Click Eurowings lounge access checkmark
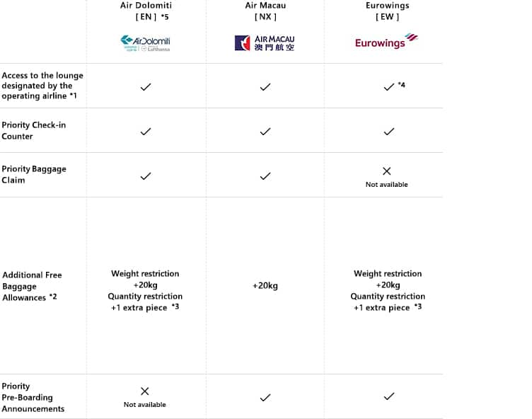The width and height of the screenshot is (532, 419). [389, 87]
